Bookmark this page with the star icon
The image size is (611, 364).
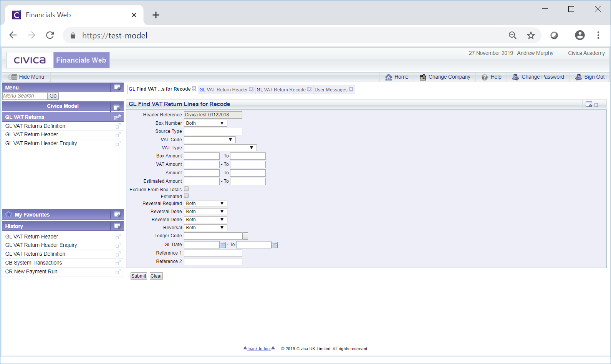(531, 36)
